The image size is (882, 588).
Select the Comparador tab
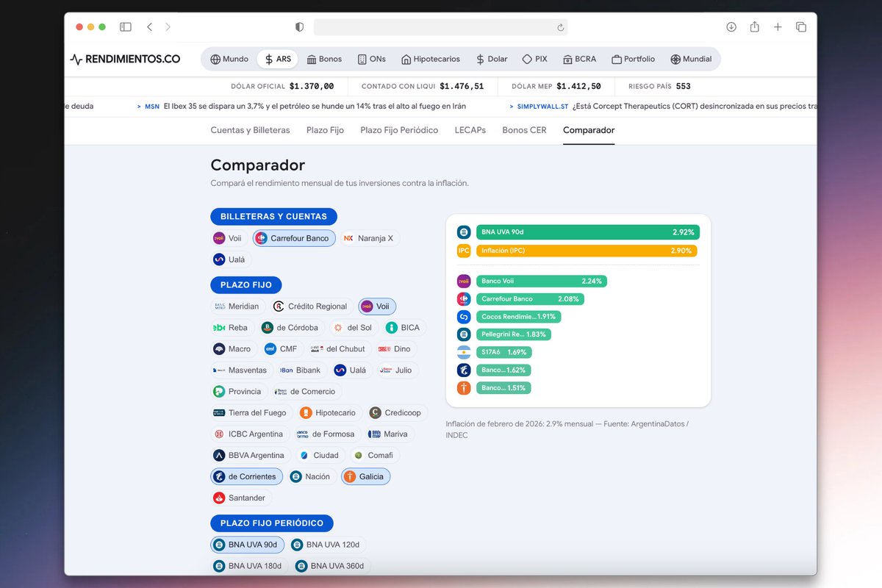pos(589,130)
